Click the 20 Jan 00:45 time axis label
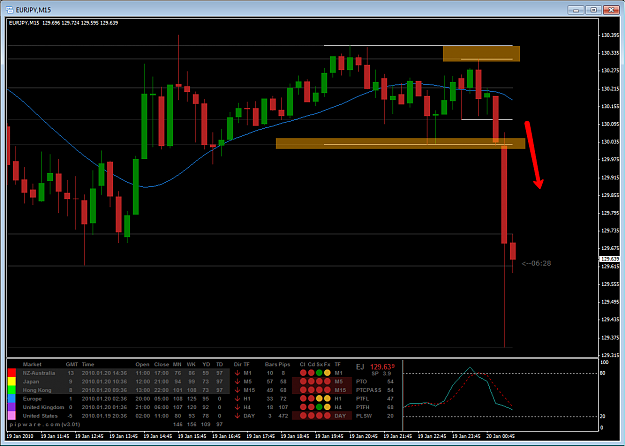 point(500,436)
